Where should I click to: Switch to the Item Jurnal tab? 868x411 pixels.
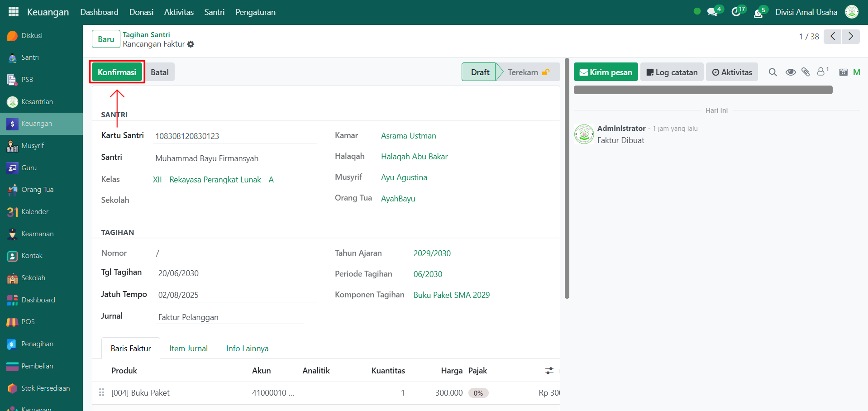pos(188,349)
